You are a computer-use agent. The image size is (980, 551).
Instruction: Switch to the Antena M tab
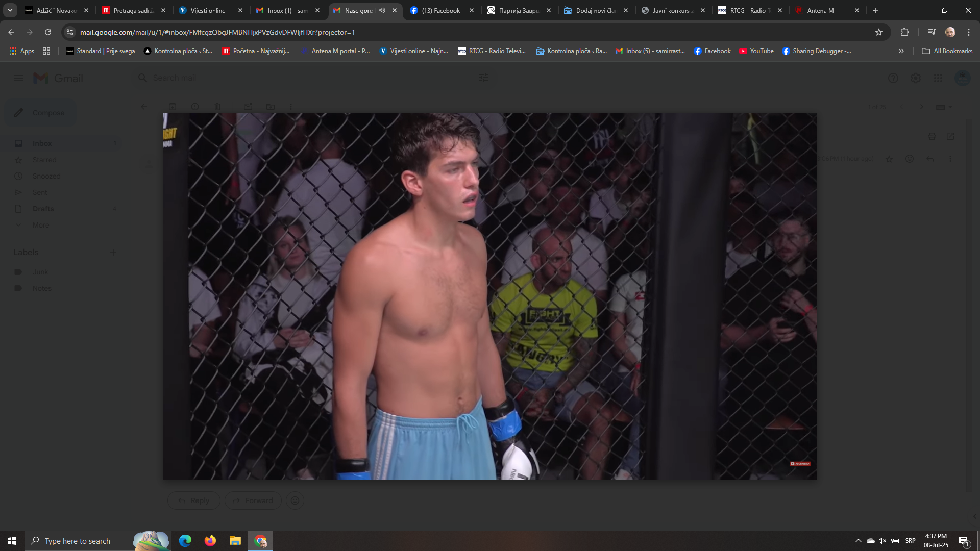(827, 10)
